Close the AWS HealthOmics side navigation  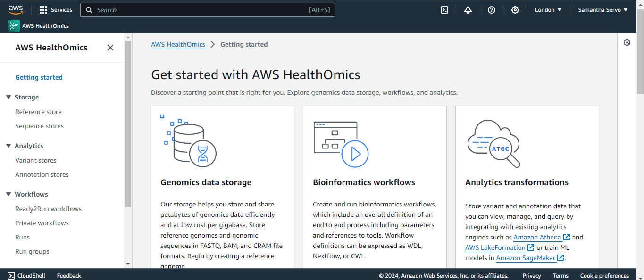(x=110, y=48)
